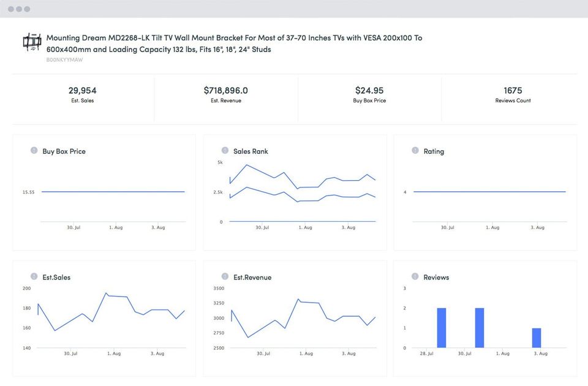Click the Sales Rank chart heading

click(x=251, y=151)
